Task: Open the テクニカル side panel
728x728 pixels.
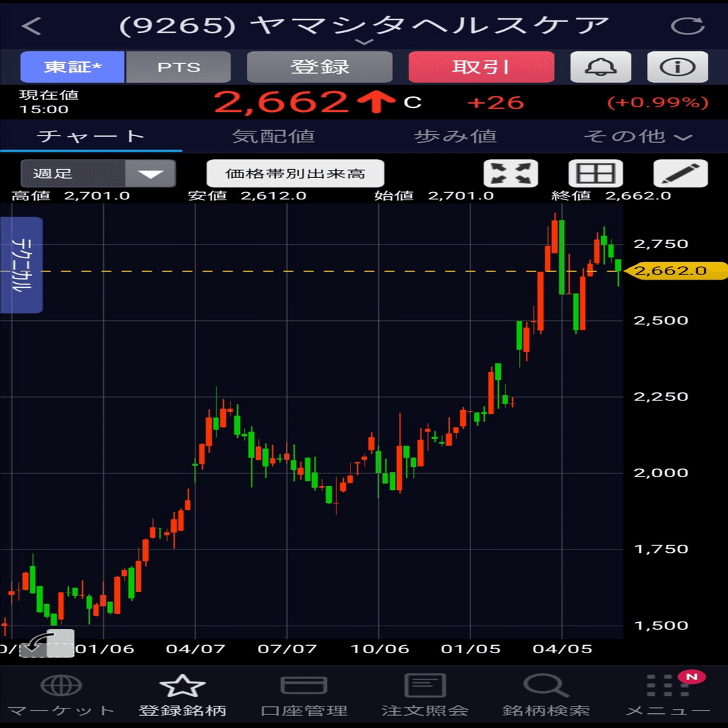Action: click(20, 265)
